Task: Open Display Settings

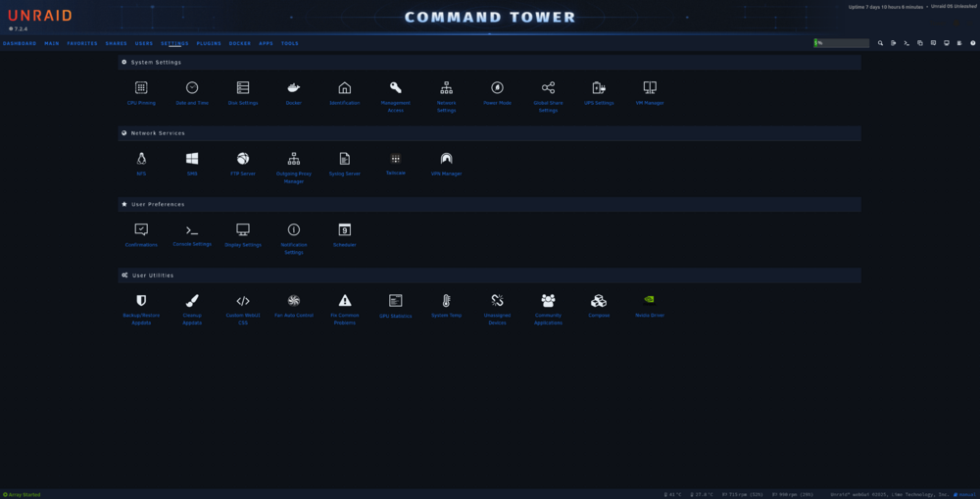Action: pyautogui.click(x=243, y=235)
